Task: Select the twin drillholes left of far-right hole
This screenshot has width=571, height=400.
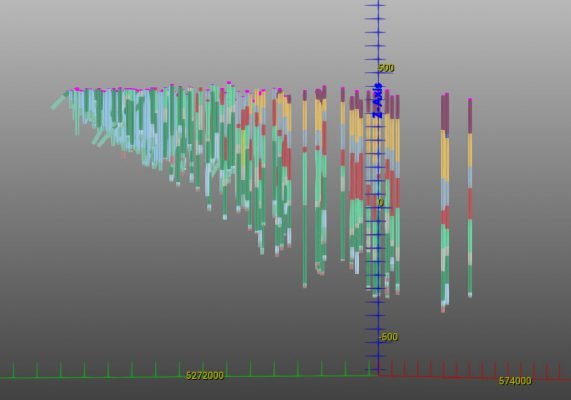Action: (x=445, y=203)
